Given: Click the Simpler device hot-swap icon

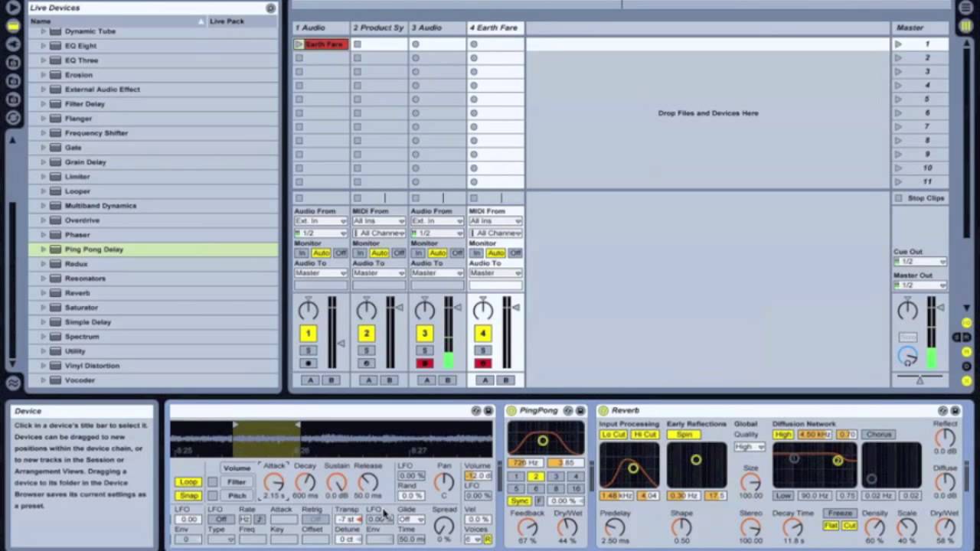Looking at the screenshot, I should 476,411.
